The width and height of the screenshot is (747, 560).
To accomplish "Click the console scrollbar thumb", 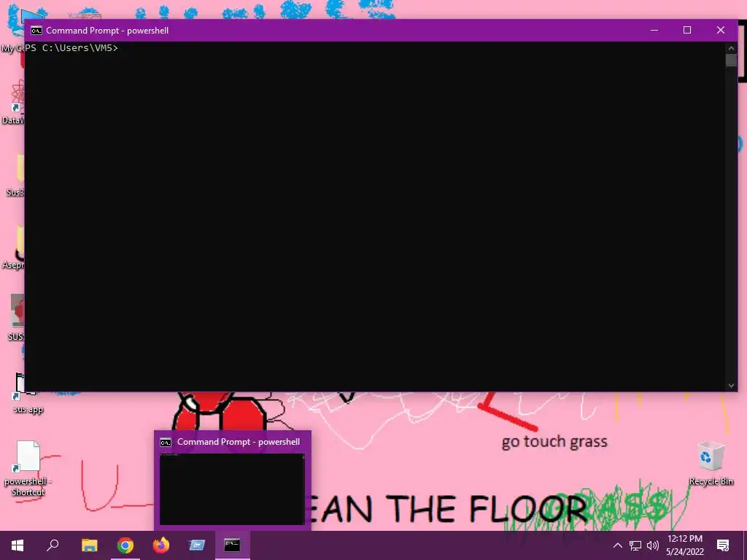I will click(x=731, y=60).
